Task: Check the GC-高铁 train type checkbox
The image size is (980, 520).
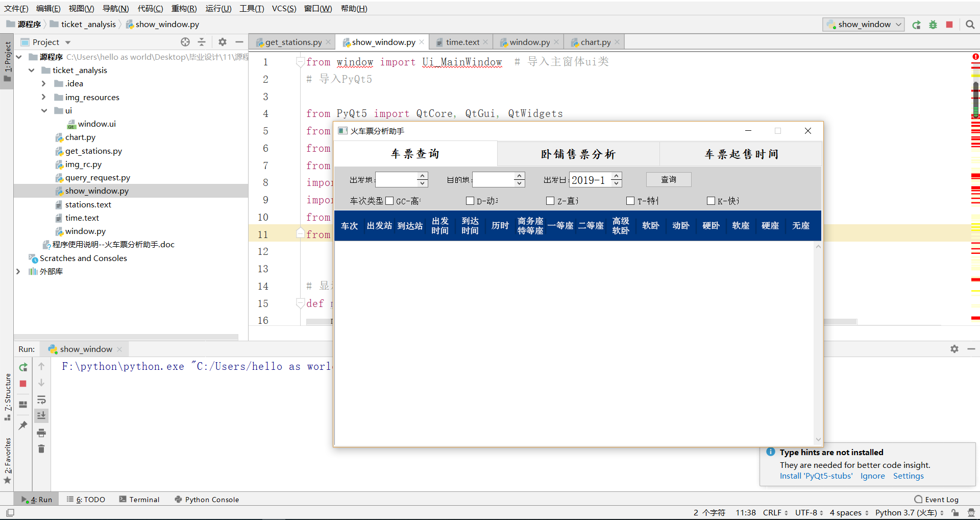Action: [x=389, y=201]
